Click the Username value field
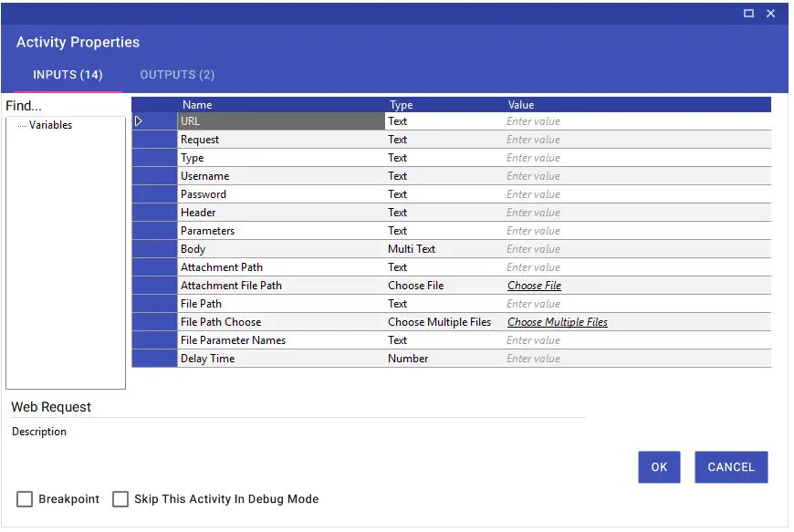 coord(637,176)
